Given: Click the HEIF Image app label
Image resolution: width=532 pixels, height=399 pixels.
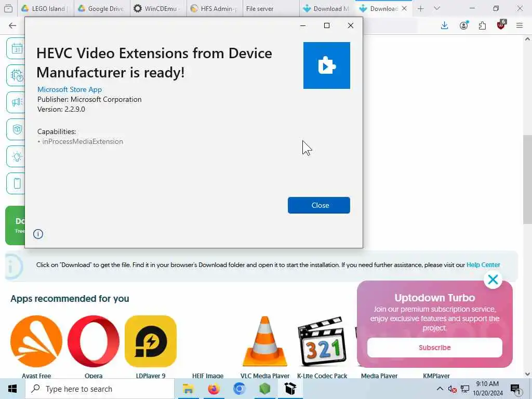Looking at the screenshot, I should click(208, 376).
